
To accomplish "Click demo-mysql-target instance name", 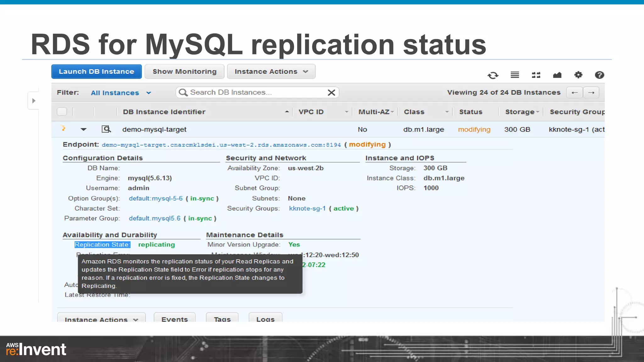I will [x=154, y=129].
